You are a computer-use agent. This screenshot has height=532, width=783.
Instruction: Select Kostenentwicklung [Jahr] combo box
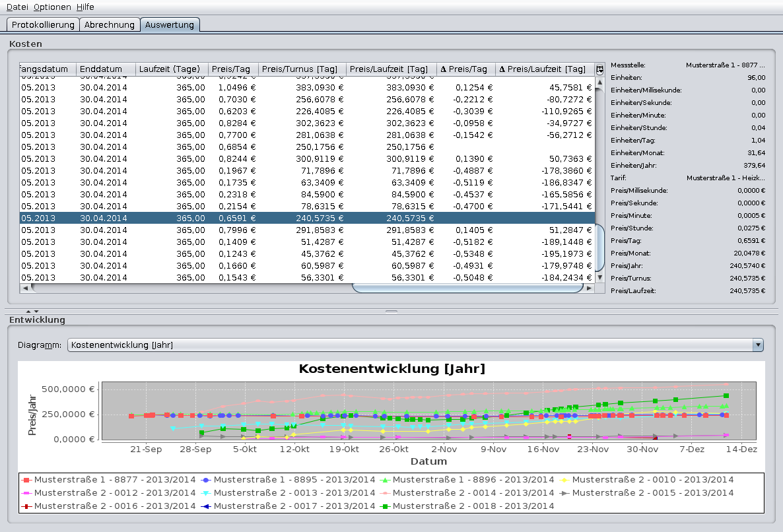pos(409,345)
